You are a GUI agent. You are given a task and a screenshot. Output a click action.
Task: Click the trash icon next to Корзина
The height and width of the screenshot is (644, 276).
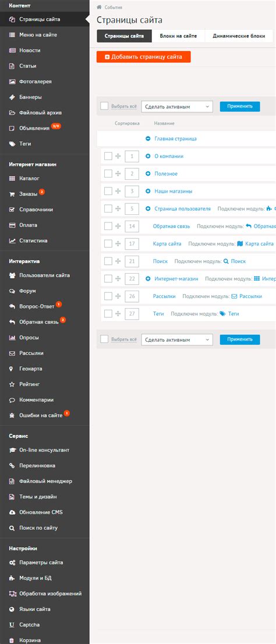point(12,640)
